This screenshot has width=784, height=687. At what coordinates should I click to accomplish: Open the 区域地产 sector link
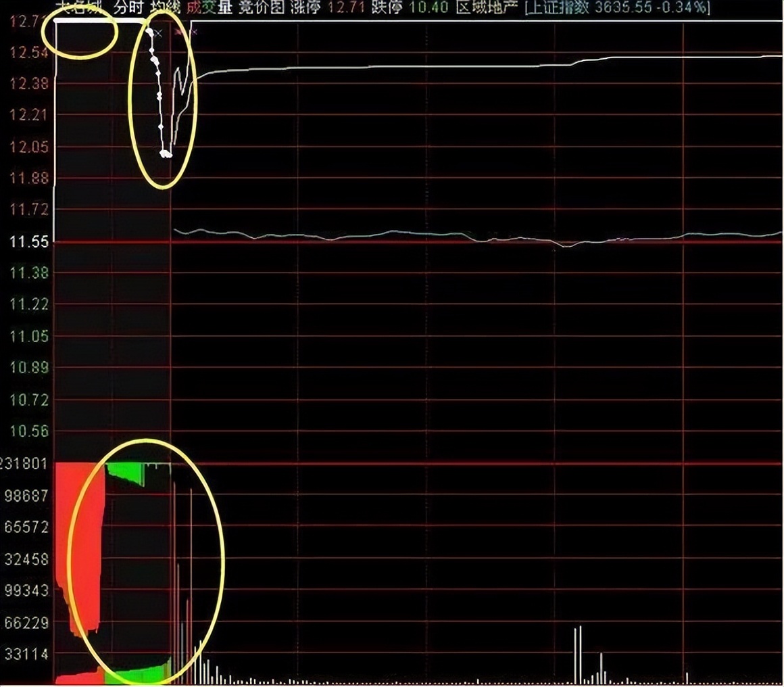(487, 7)
